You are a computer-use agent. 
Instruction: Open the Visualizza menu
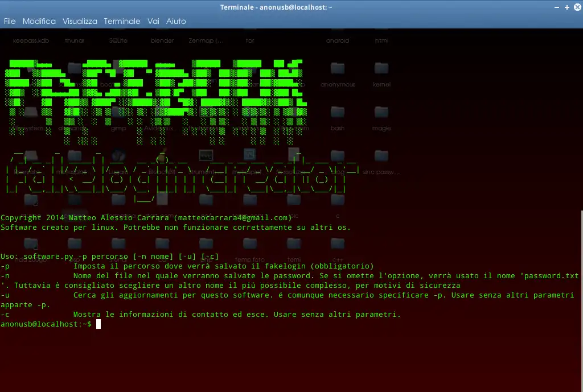(80, 21)
